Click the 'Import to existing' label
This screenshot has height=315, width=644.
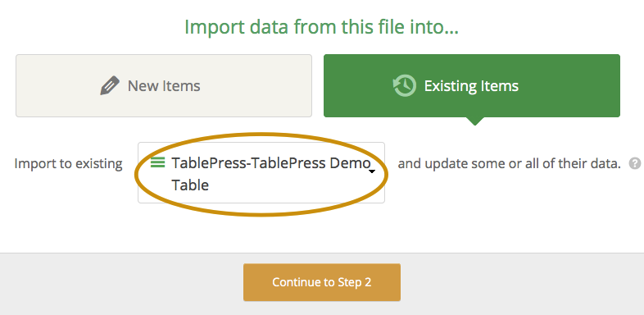pyautogui.click(x=69, y=164)
